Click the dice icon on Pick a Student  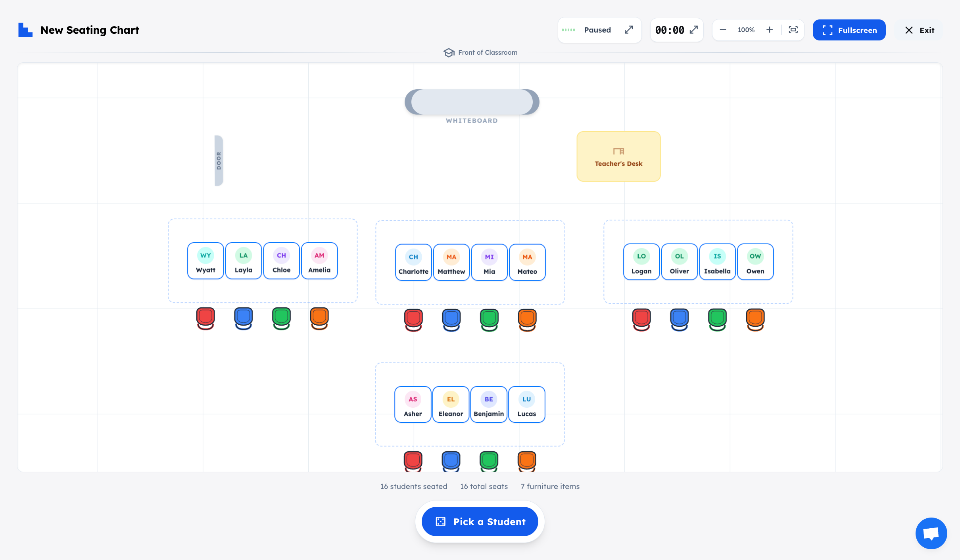pos(441,522)
